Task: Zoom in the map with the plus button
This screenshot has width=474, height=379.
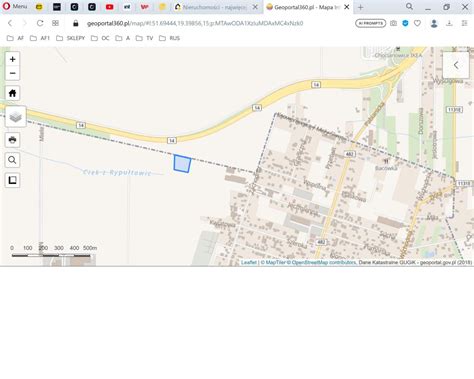Action: click(13, 59)
